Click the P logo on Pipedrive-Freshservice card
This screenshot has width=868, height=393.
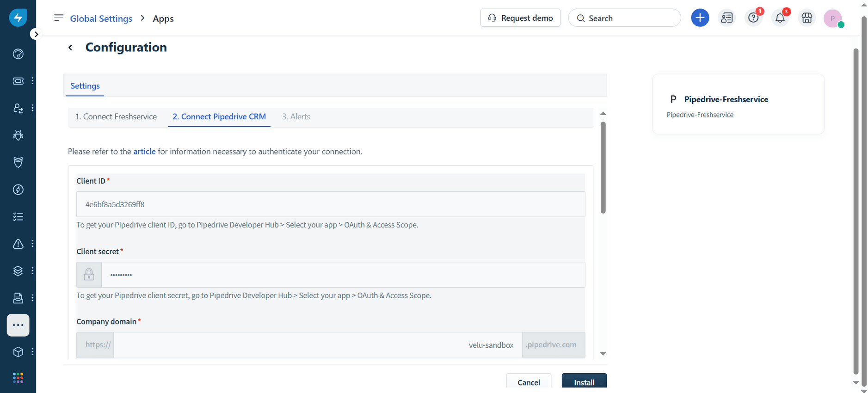(x=673, y=99)
